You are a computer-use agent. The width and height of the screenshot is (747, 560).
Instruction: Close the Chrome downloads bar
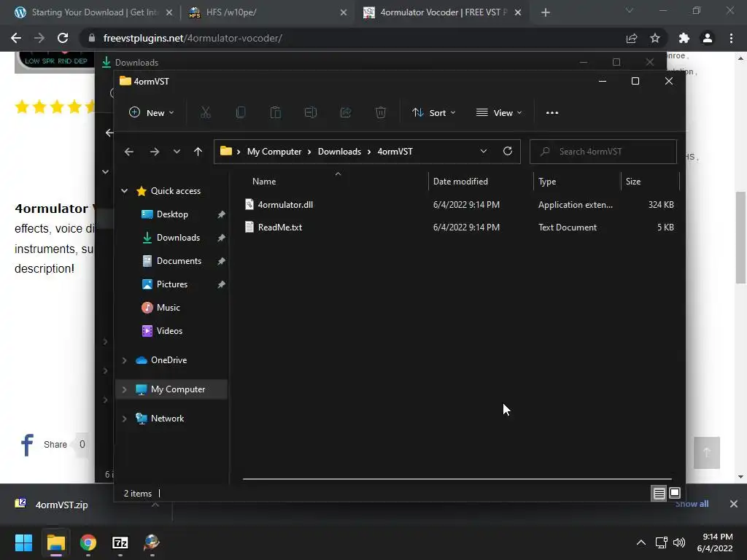tap(734, 504)
